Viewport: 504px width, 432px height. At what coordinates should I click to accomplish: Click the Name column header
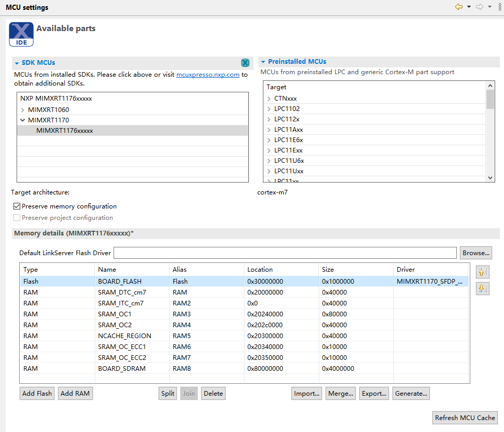point(132,270)
